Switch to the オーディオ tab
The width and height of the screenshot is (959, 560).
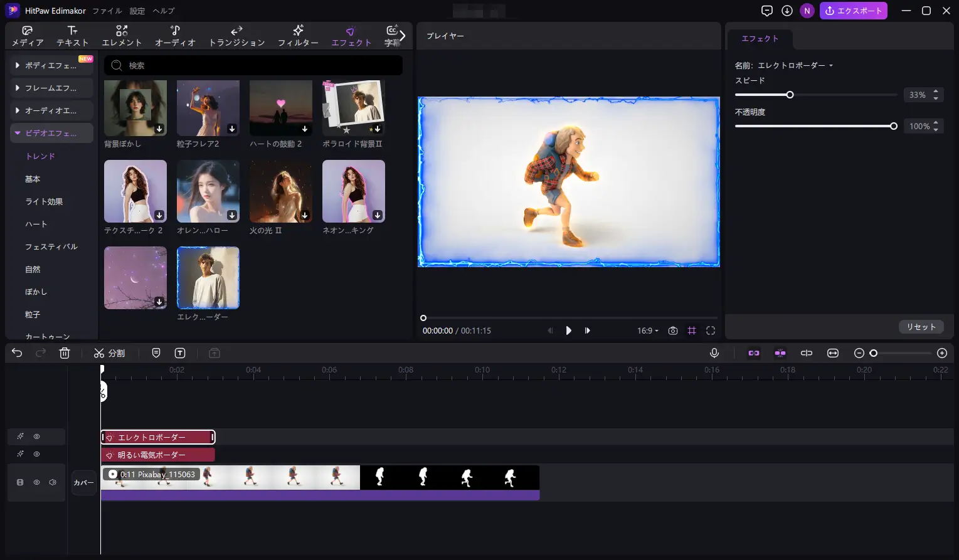click(175, 36)
